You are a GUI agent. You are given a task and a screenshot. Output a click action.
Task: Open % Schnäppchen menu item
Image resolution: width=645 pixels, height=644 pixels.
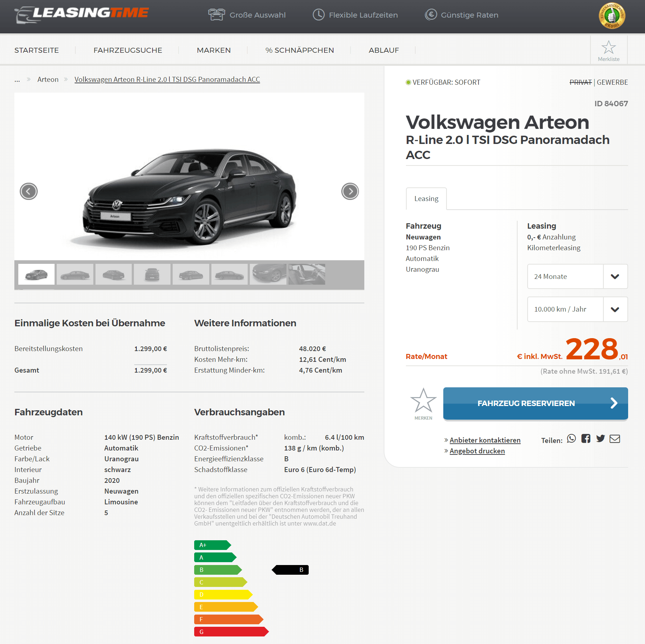point(300,50)
